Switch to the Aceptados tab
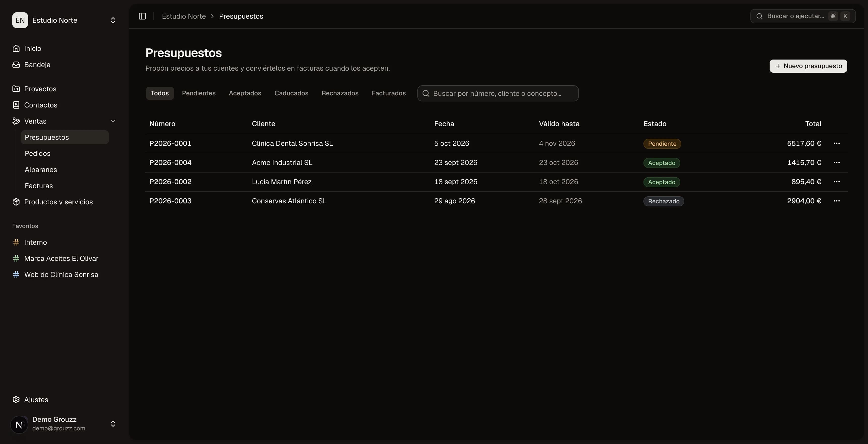This screenshot has height=444, width=868. [x=245, y=93]
